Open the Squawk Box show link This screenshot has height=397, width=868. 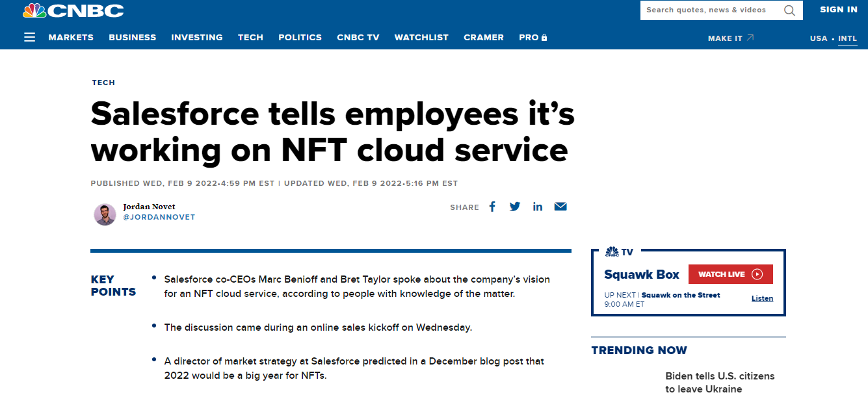coord(642,274)
